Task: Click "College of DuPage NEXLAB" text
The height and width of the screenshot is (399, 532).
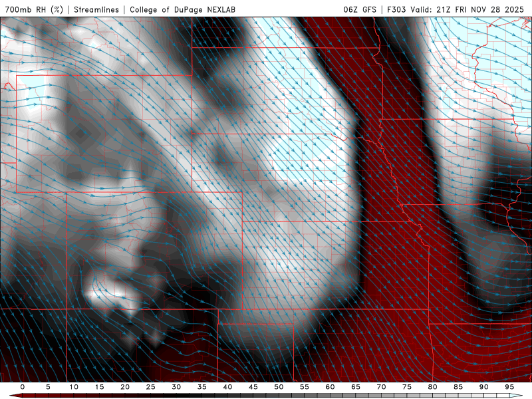Action: tap(182, 9)
